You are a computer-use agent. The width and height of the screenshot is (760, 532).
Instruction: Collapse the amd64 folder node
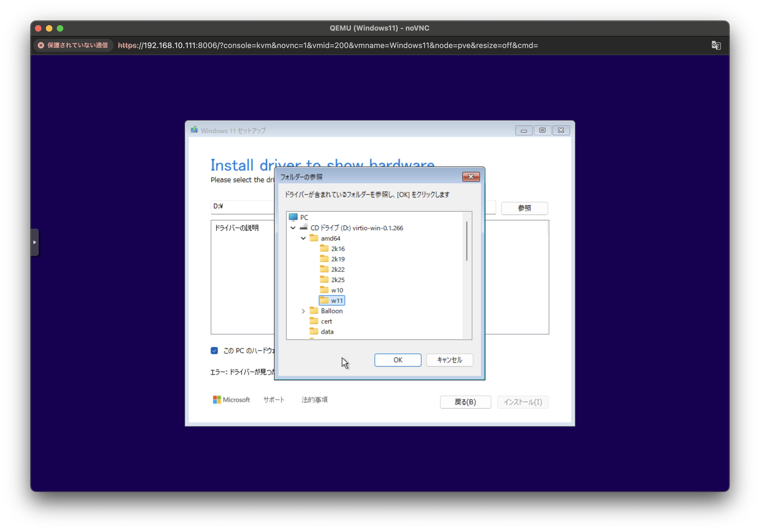pyautogui.click(x=303, y=238)
